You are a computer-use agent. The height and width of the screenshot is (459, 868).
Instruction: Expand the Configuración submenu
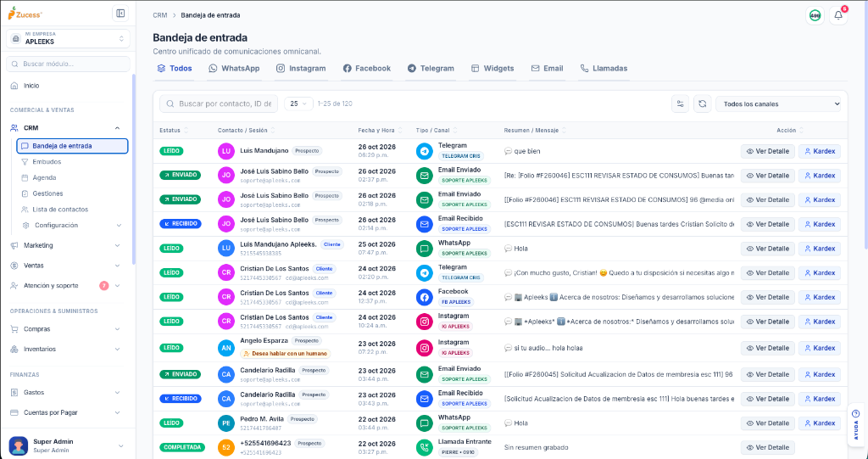coord(119,226)
